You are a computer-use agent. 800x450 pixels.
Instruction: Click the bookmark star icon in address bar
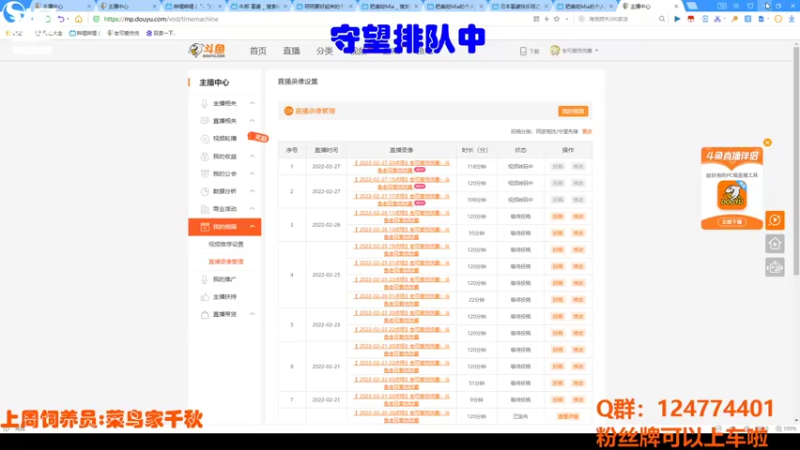[x=557, y=19]
